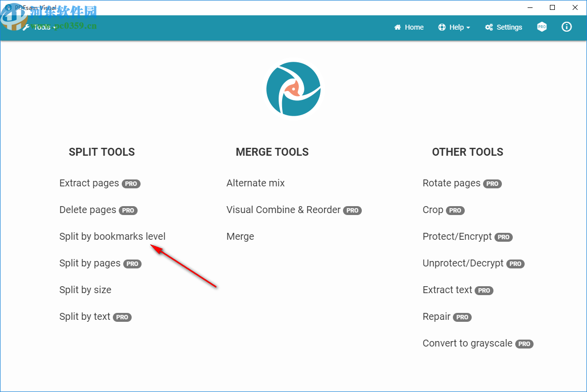This screenshot has width=587, height=392.
Task: Open Split by bookmarks level tool
Action: 112,236
